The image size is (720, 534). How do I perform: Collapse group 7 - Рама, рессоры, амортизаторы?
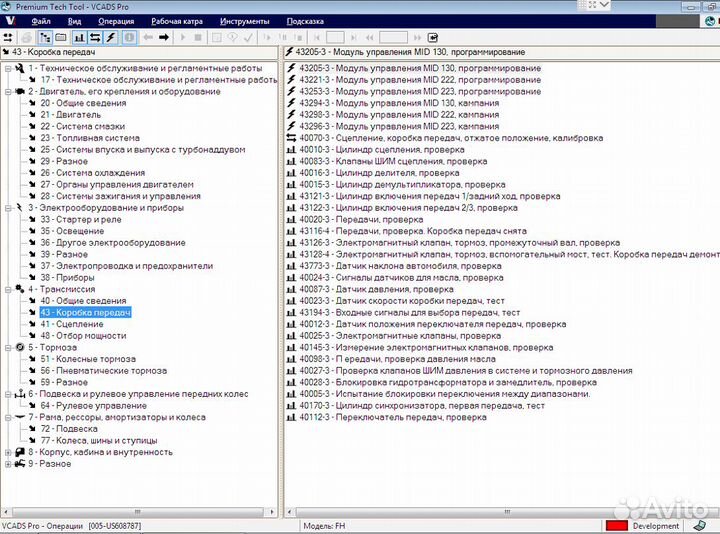tap(8, 417)
